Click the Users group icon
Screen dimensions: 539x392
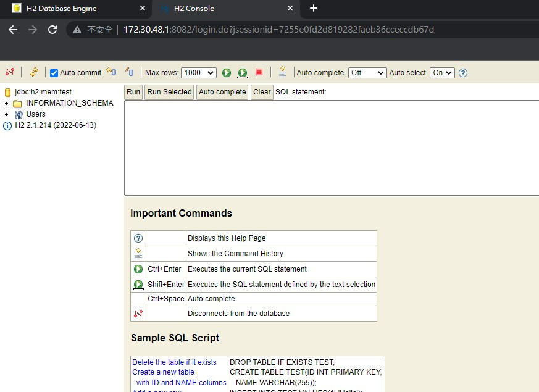tap(19, 114)
